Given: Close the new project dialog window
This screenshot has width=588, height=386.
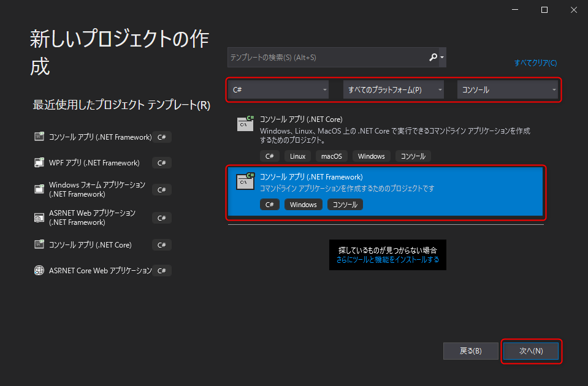Looking at the screenshot, I should (x=574, y=10).
